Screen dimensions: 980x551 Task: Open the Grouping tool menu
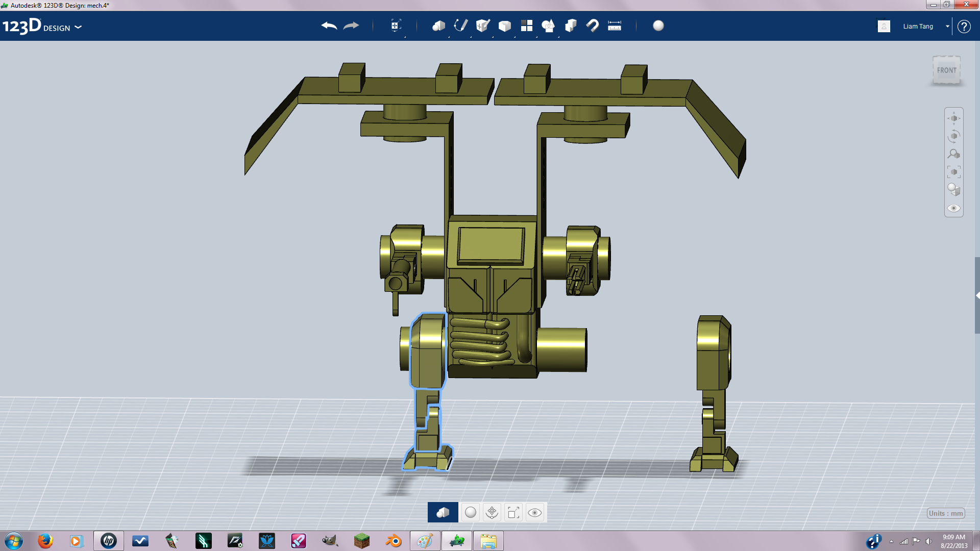pos(549,26)
